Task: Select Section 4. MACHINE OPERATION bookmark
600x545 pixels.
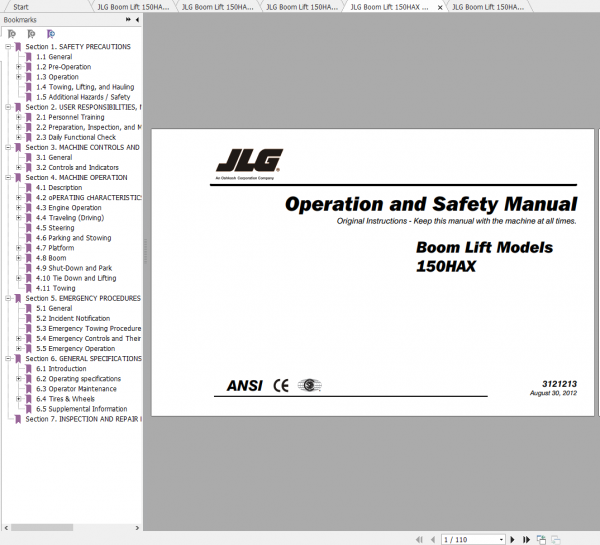Action: click(76, 178)
